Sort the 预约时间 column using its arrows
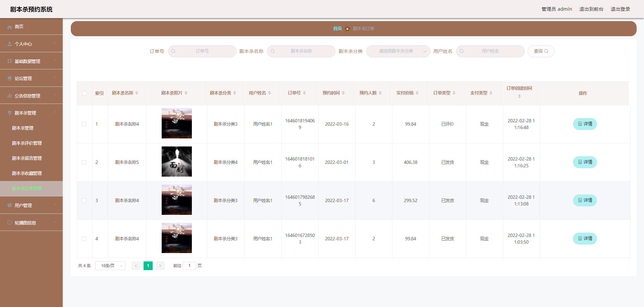This screenshot has height=307, width=644. click(x=343, y=93)
